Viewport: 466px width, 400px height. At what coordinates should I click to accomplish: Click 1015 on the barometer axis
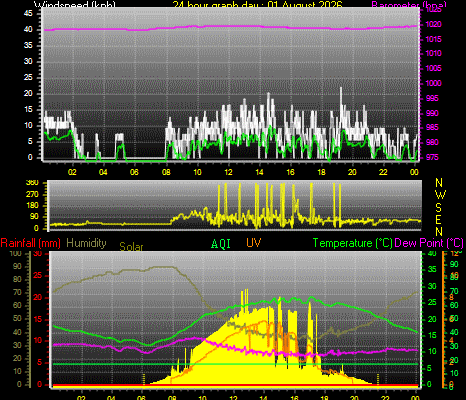(434, 39)
